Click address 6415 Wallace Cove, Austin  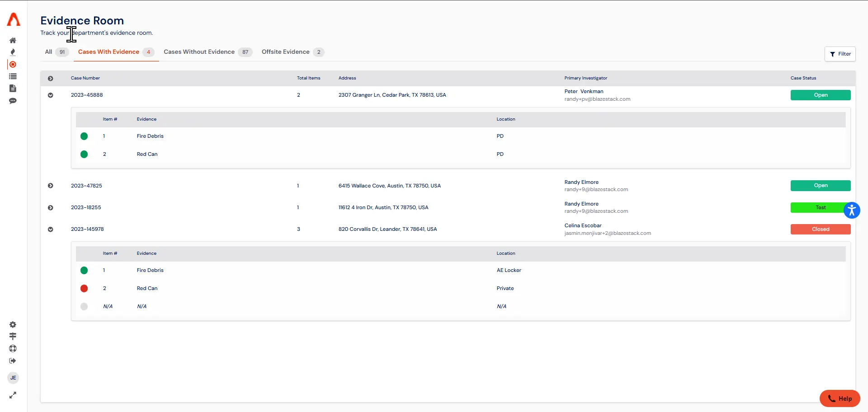point(390,186)
